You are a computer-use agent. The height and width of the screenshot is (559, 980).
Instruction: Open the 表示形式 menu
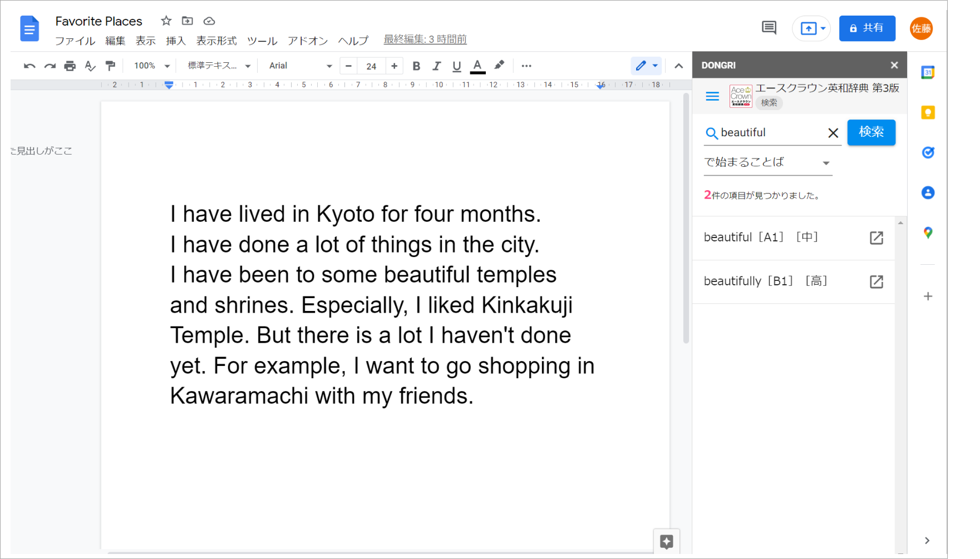coord(216,41)
